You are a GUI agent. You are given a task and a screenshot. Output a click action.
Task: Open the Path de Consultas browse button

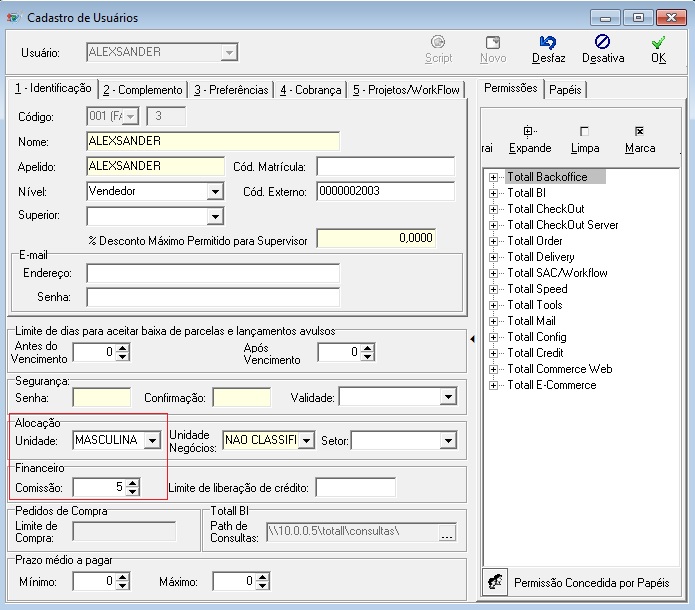click(447, 532)
